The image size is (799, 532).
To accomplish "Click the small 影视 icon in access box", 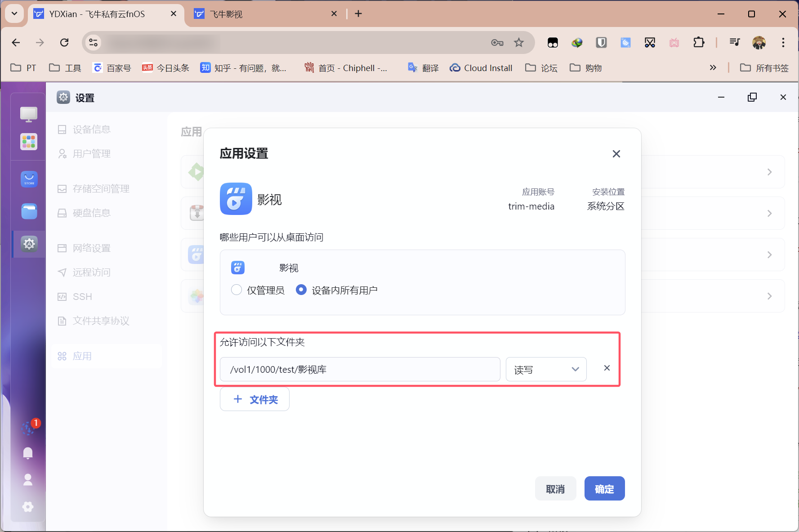I will click(238, 268).
